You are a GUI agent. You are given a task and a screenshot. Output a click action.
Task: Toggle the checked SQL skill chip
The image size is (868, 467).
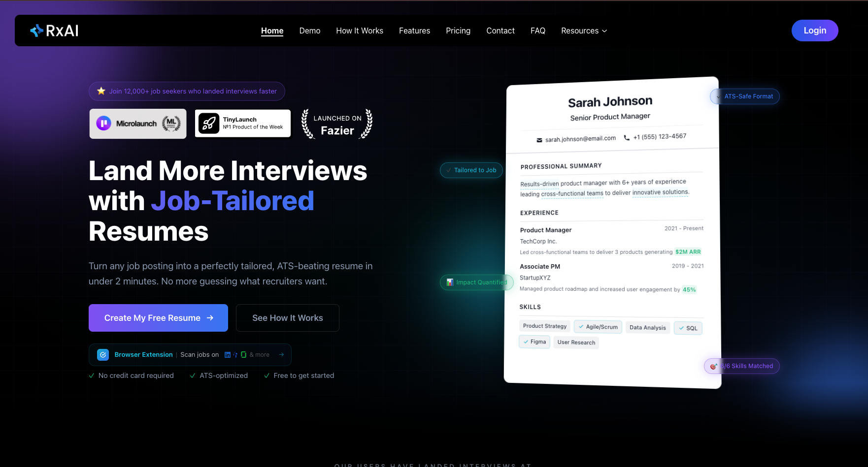pos(688,328)
